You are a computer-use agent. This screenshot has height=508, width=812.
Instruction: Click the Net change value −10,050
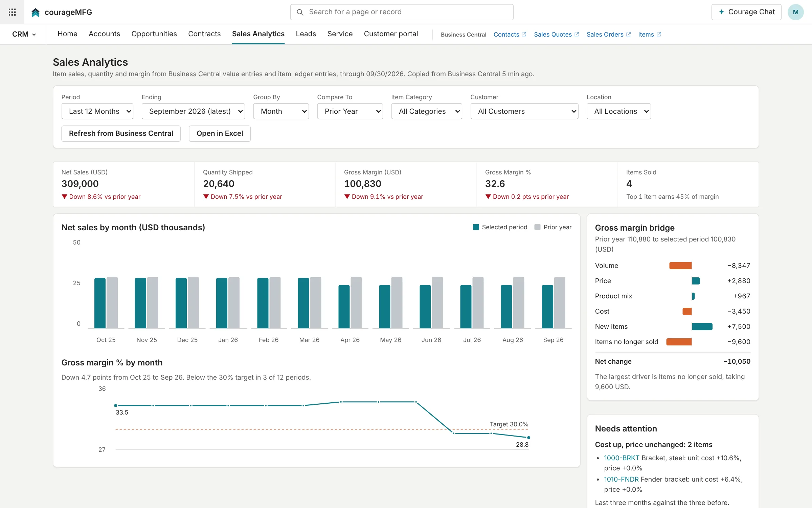737,361
